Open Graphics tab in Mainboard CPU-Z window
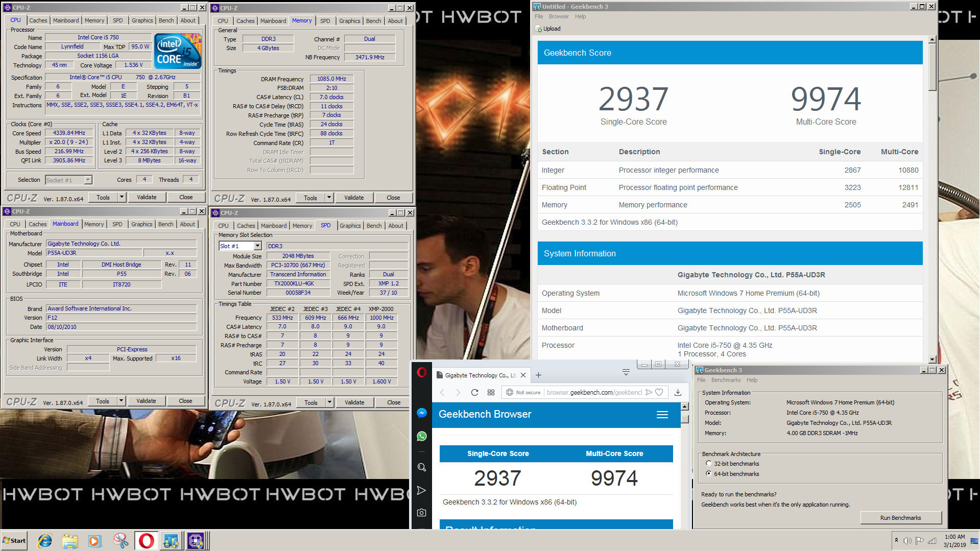Screen dimensions: 980x551 (142, 224)
